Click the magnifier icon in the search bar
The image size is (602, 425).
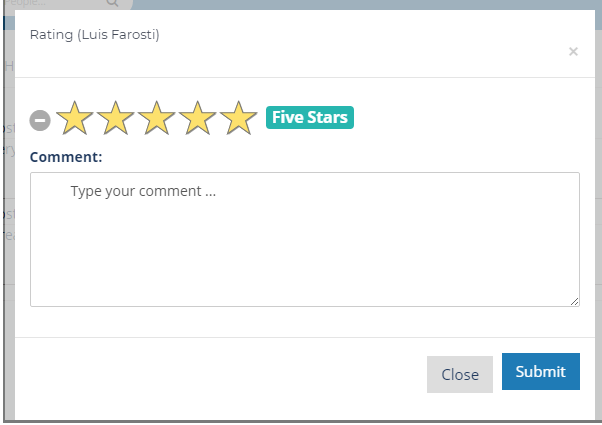[112, 3]
